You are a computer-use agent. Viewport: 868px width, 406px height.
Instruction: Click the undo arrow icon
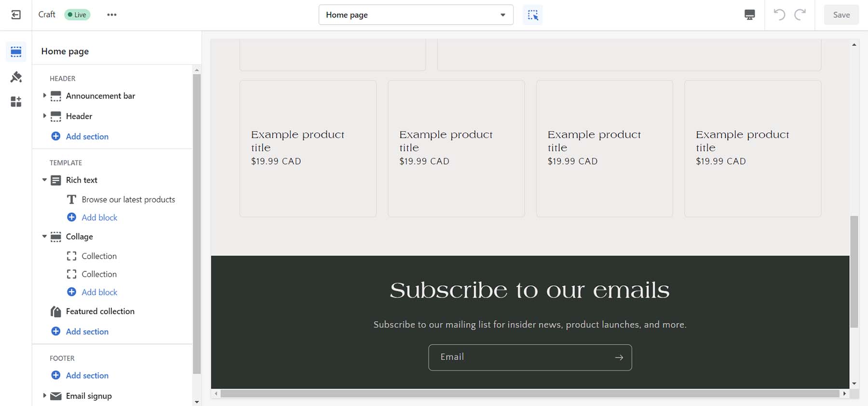(x=779, y=15)
